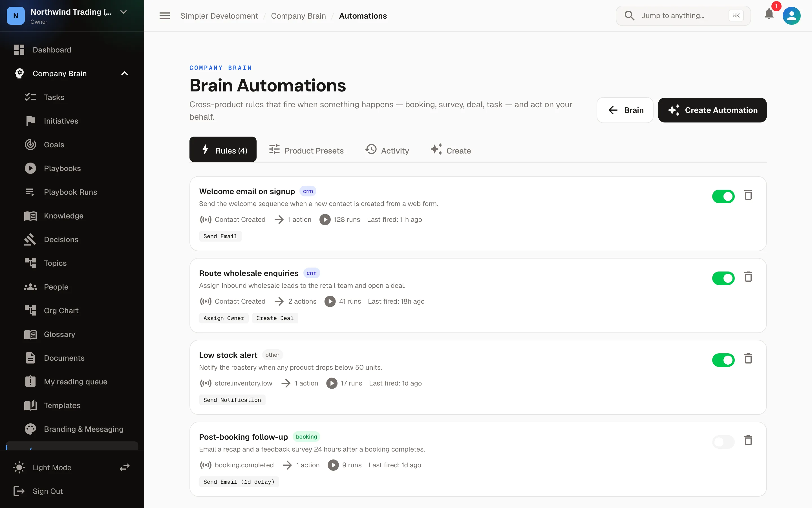Click the store.inventory.low trigger text
This screenshot has height=508, width=812.
point(244,383)
